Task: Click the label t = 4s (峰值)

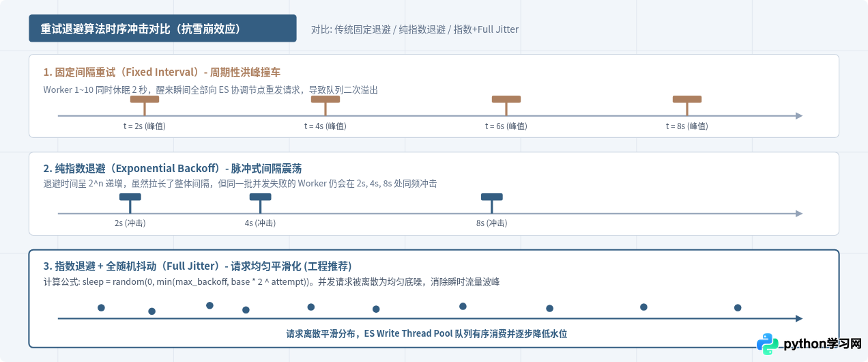Action: 325,126
